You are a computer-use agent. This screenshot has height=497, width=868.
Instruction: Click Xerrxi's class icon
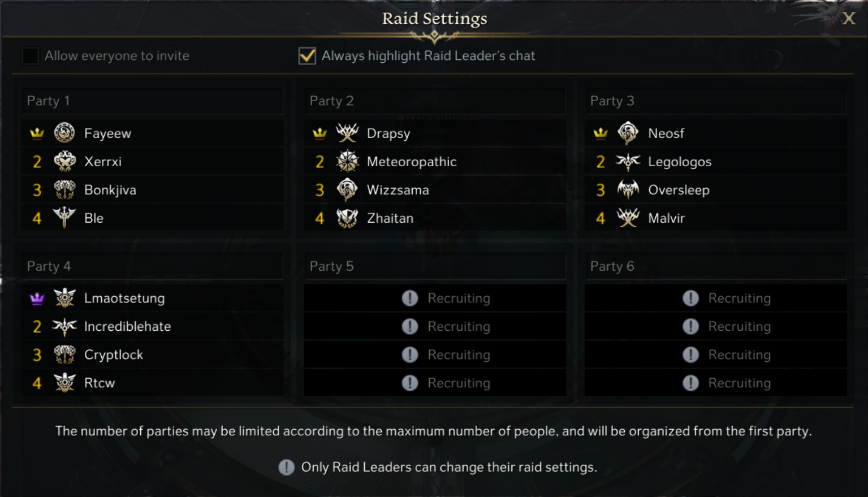64,162
